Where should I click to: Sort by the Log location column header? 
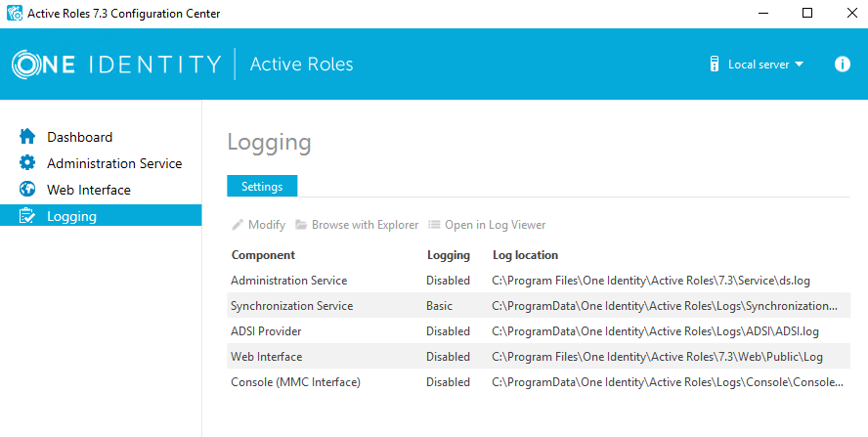click(525, 255)
